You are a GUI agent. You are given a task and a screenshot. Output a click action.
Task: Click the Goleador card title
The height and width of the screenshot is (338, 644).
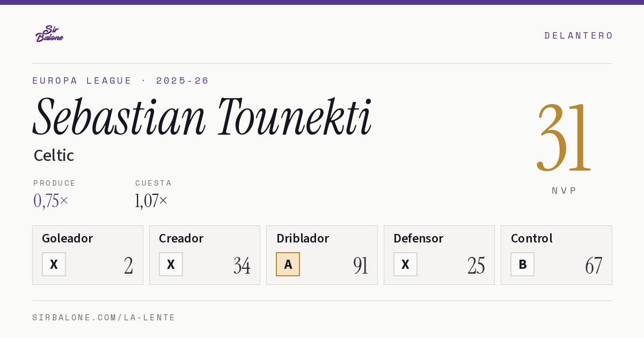pos(68,238)
